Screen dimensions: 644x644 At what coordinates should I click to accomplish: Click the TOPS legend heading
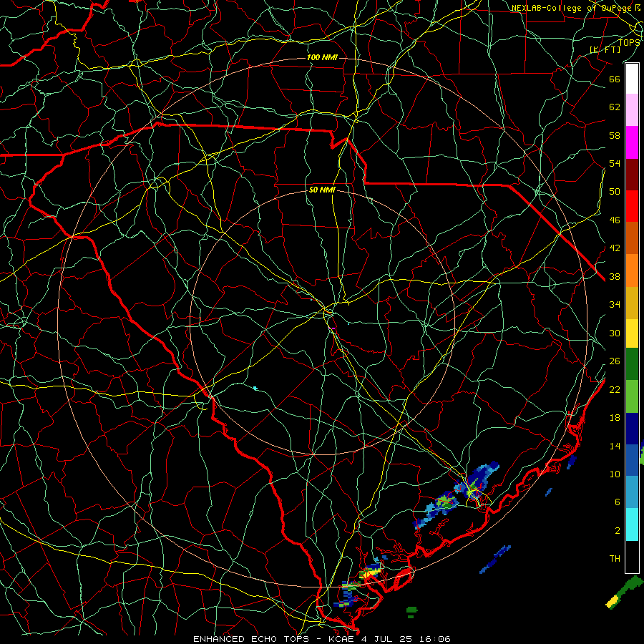tap(629, 42)
